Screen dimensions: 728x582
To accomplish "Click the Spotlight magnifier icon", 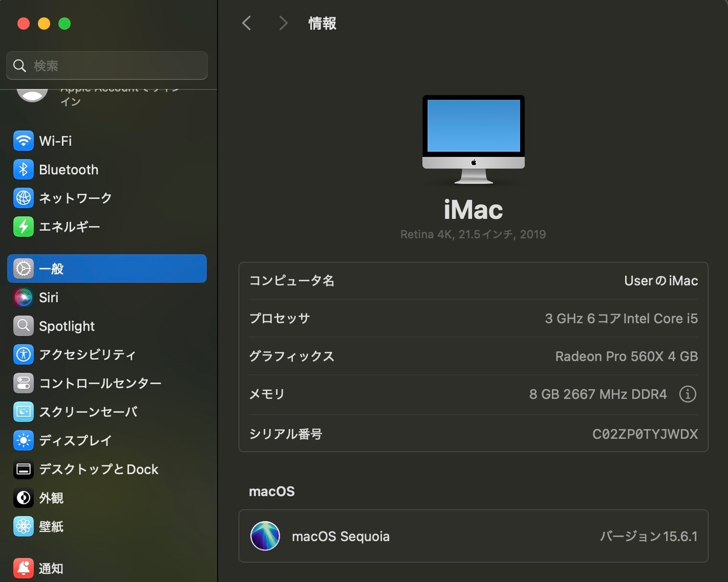I will click(x=23, y=326).
